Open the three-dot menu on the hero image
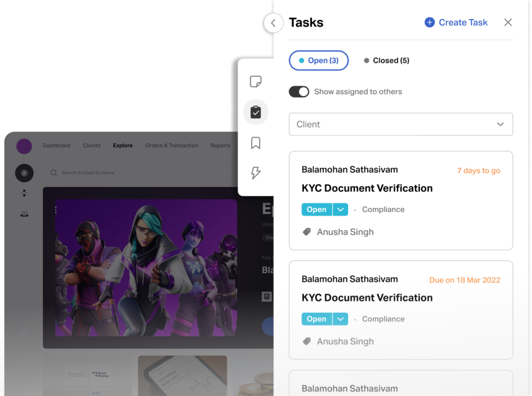Image resolution: width=532 pixels, height=396 pixels. point(56,210)
